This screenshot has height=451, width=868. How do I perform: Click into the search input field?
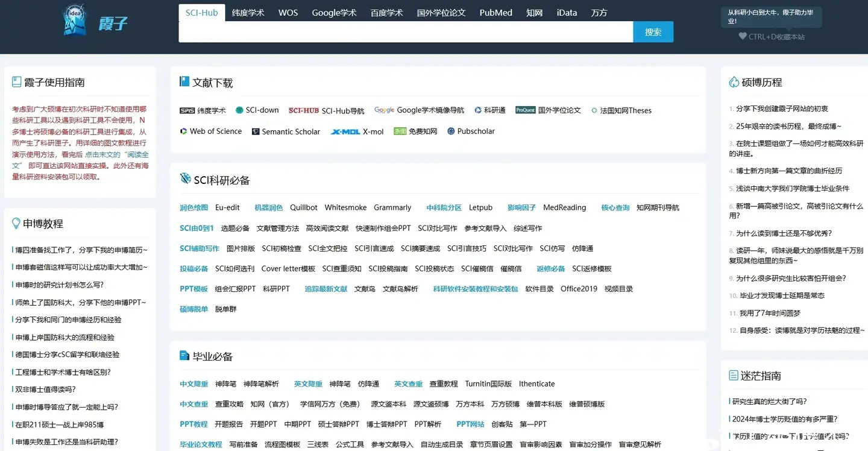click(x=406, y=32)
